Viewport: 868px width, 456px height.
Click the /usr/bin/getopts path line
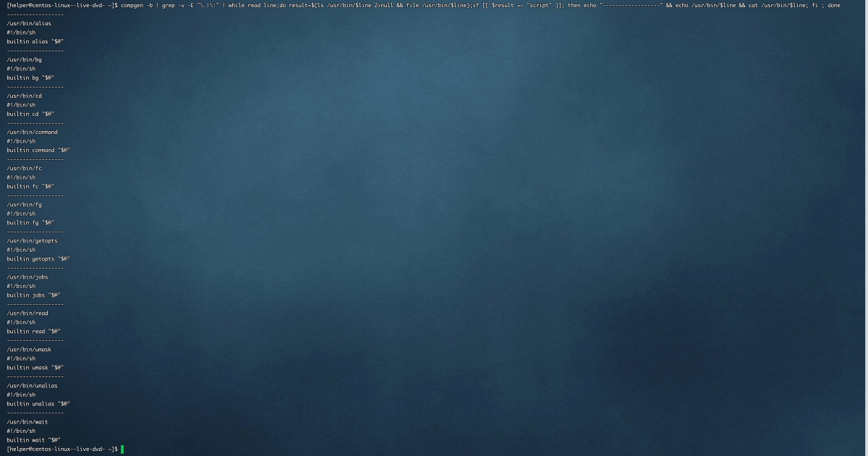(33, 240)
